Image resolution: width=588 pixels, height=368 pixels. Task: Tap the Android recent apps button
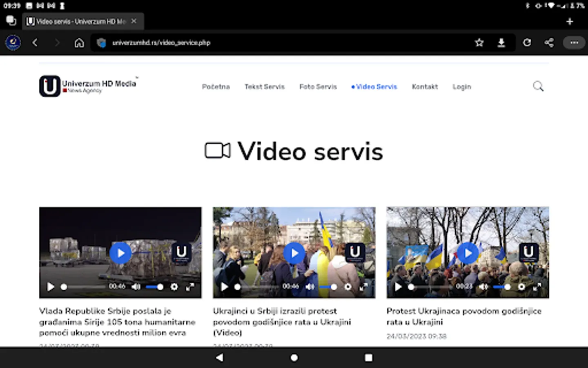coord(368,358)
